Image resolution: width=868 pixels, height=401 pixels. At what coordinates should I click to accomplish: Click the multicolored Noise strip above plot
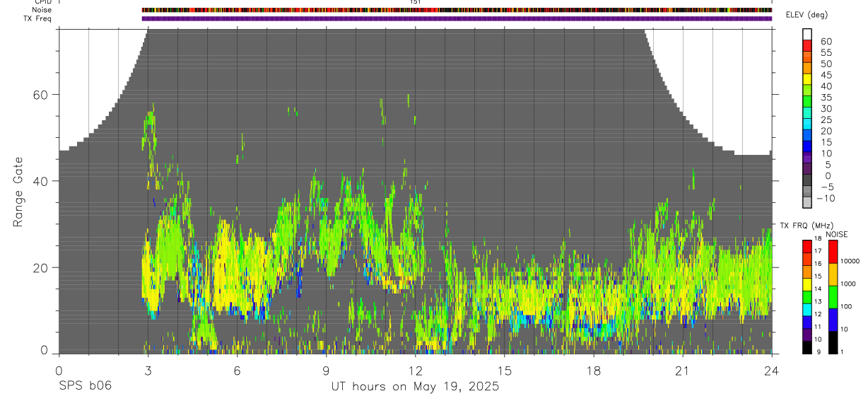click(457, 10)
